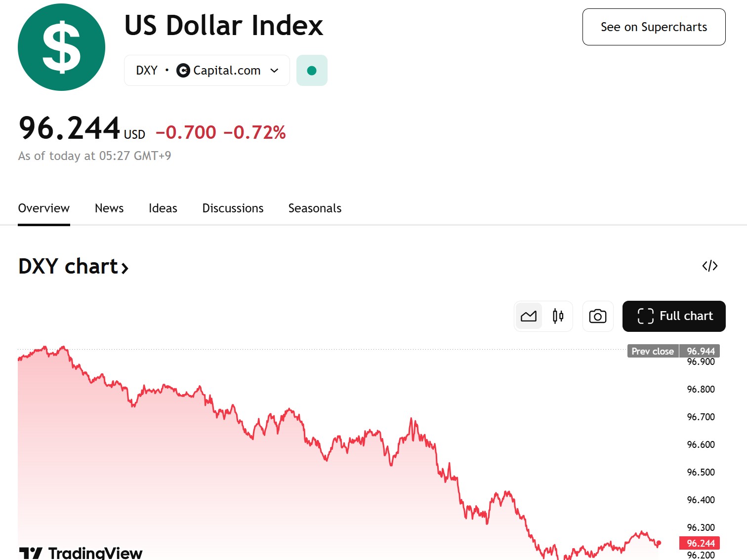Image resolution: width=747 pixels, height=560 pixels.
Task: View the Seasonals tab
Action: click(x=315, y=208)
